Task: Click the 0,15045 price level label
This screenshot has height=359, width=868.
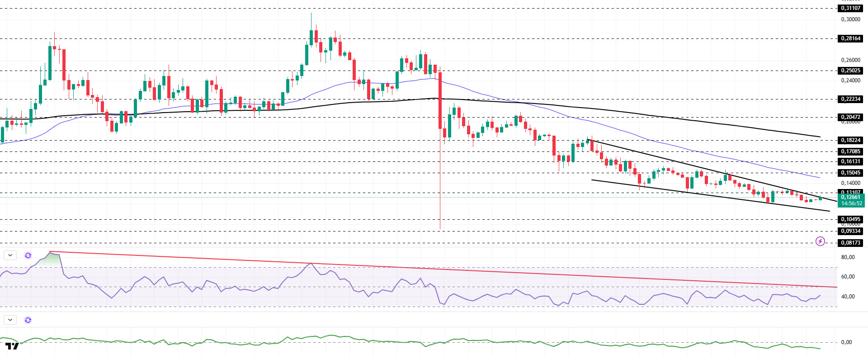Action: click(850, 173)
